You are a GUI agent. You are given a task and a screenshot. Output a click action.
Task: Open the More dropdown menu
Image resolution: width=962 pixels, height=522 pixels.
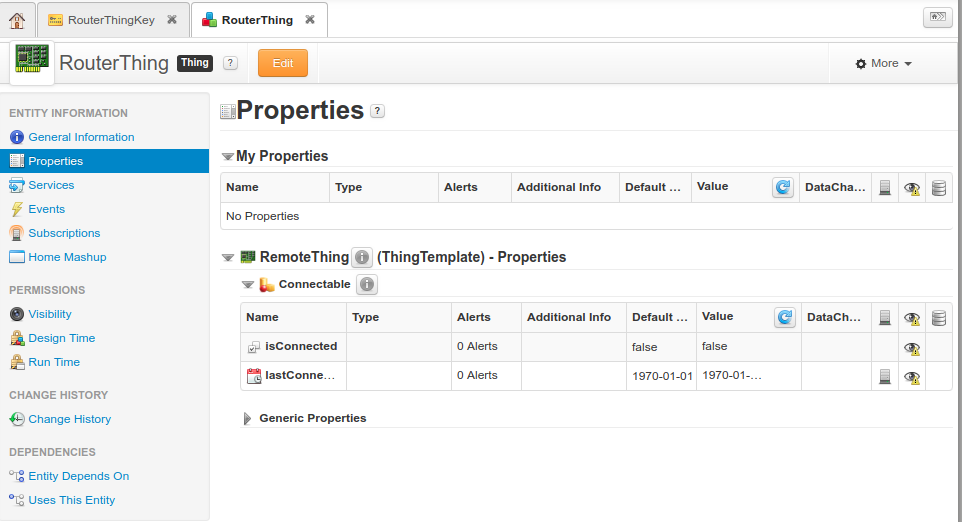(x=884, y=63)
